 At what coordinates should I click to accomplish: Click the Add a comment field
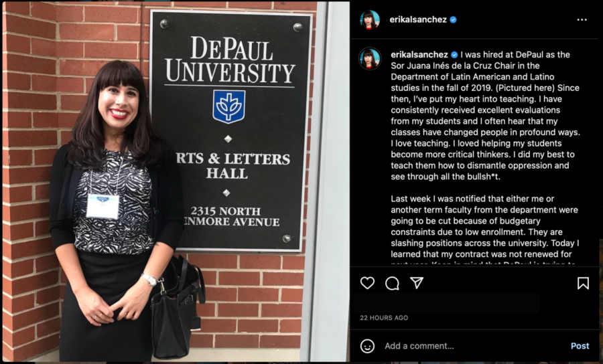[473, 346]
